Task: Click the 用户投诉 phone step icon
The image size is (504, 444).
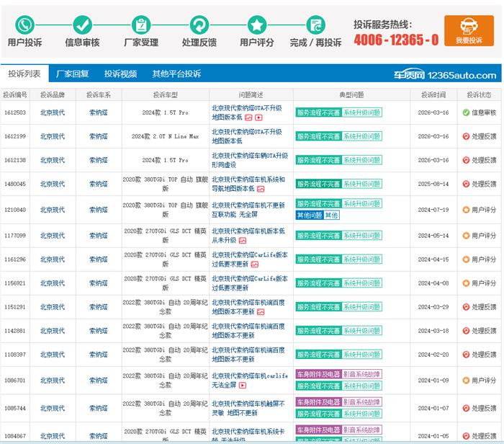Action: click(24, 25)
